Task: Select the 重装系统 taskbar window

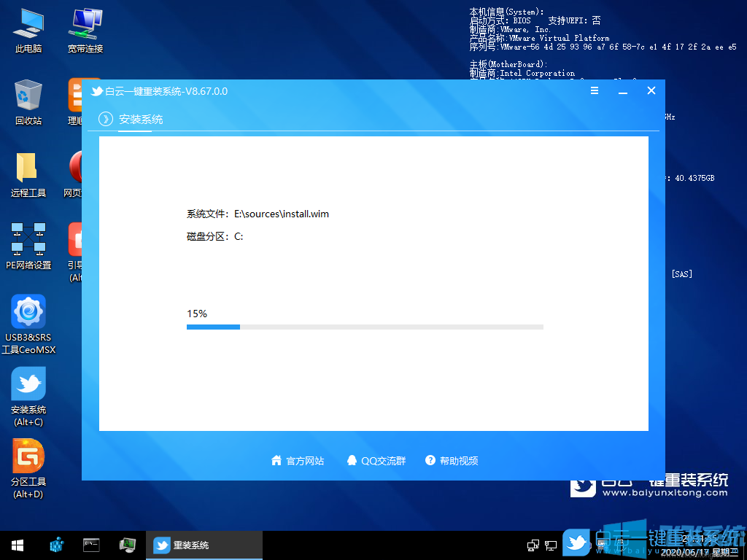Action: click(x=204, y=544)
